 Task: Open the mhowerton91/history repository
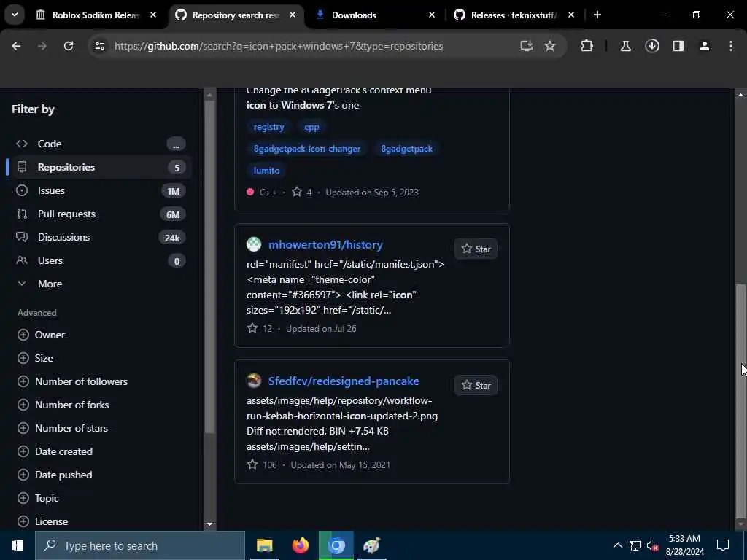tap(325, 245)
